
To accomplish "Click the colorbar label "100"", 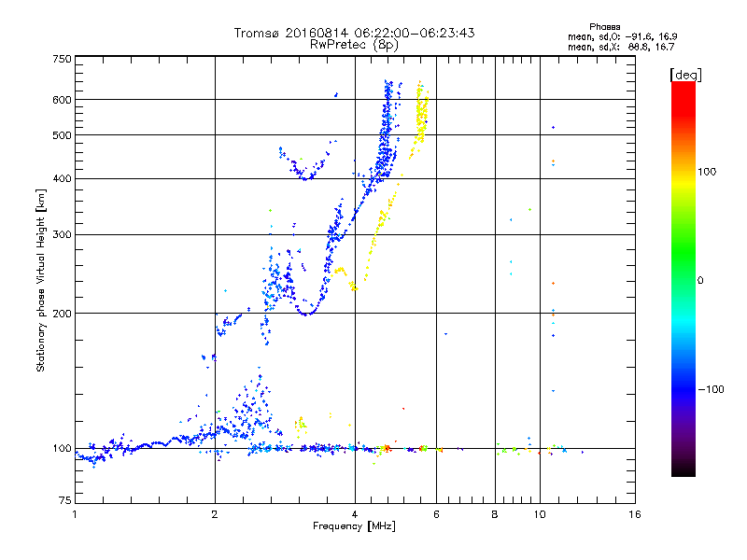I will pyautogui.click(x=707, y=172).
